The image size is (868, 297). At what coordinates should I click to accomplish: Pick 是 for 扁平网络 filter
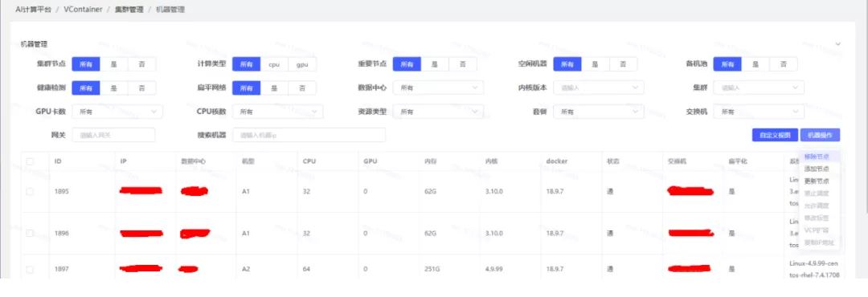tap(275, 88)
